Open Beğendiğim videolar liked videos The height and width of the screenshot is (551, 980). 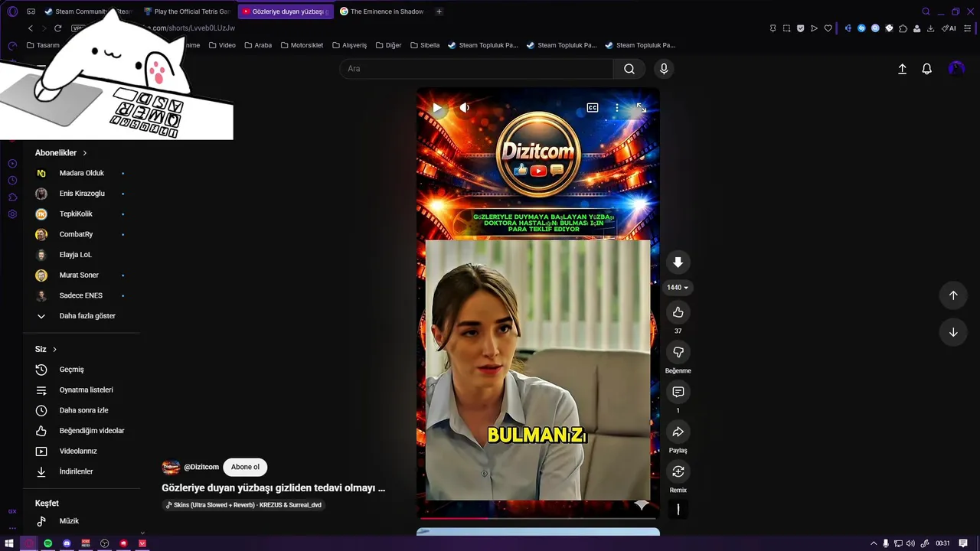[81, 431]
